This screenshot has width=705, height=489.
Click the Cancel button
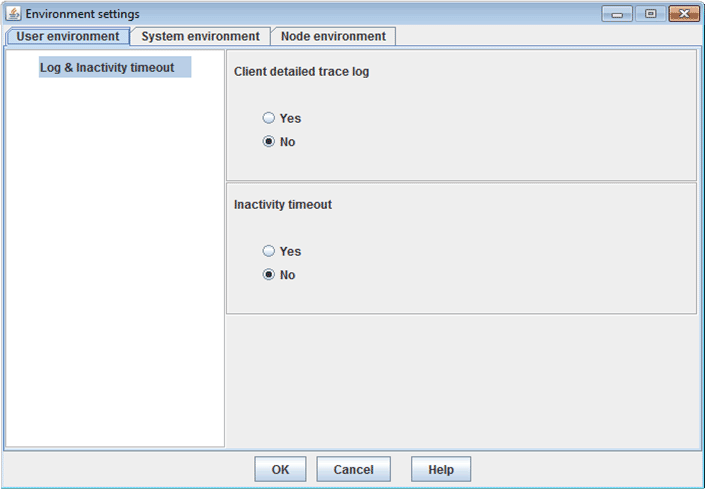(x=353, y=469)
